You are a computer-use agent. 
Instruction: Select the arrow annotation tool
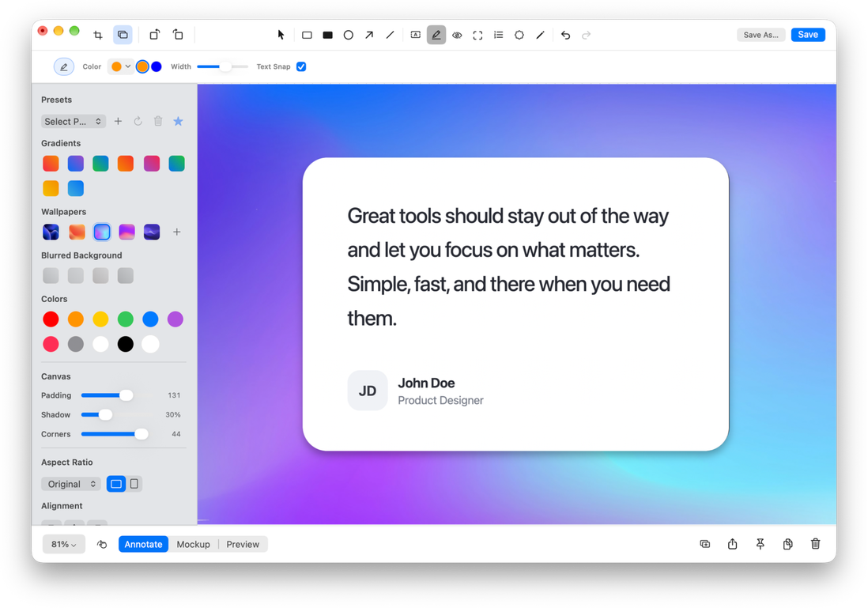369,35
